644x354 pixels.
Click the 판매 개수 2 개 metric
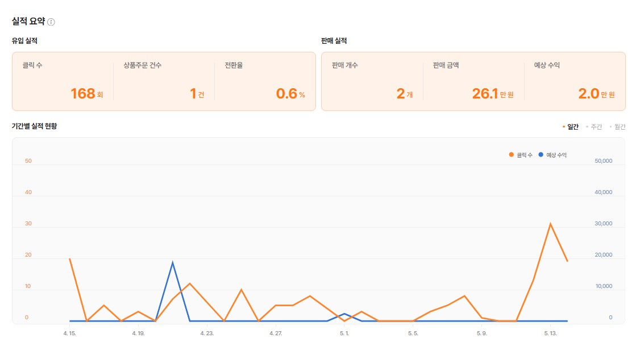pos(372,81)
